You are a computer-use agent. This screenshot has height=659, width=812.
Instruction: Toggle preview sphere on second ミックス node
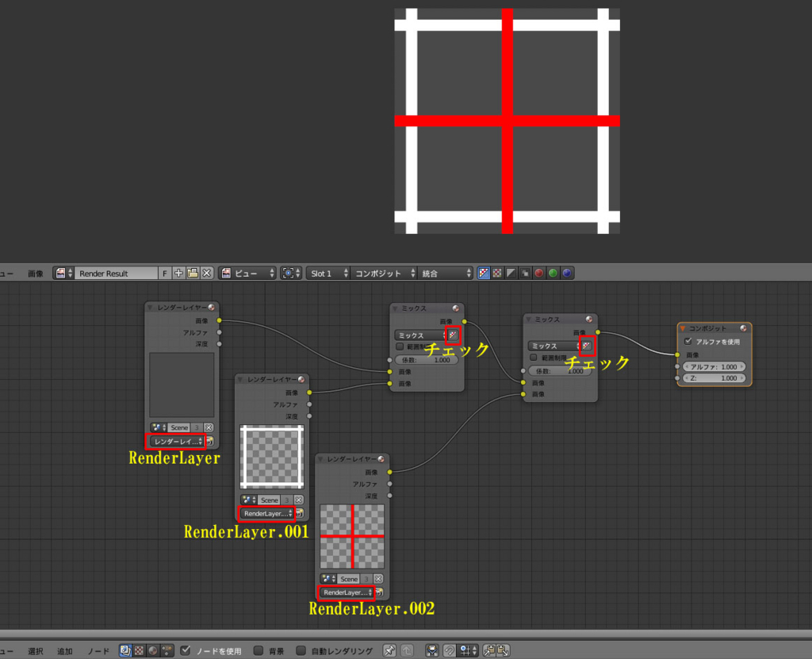[589, 319]
